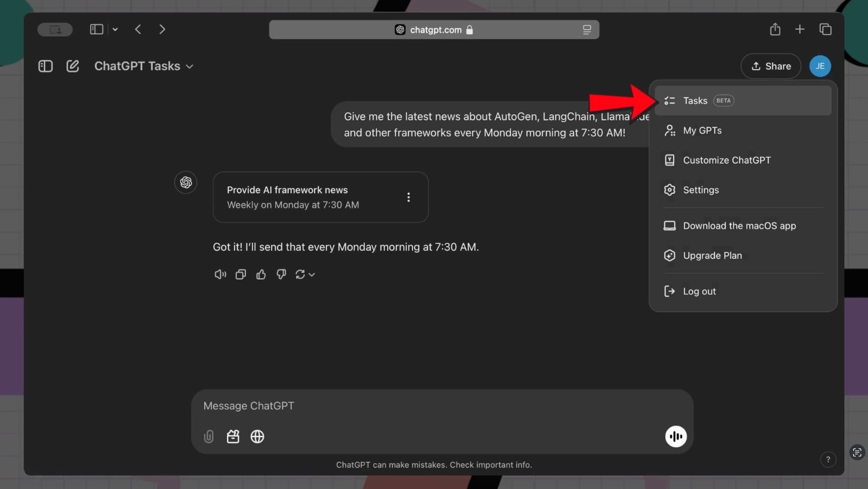Click the Safari profile pill button
Screen dimensions: 868x489
[x=55, y=30]
